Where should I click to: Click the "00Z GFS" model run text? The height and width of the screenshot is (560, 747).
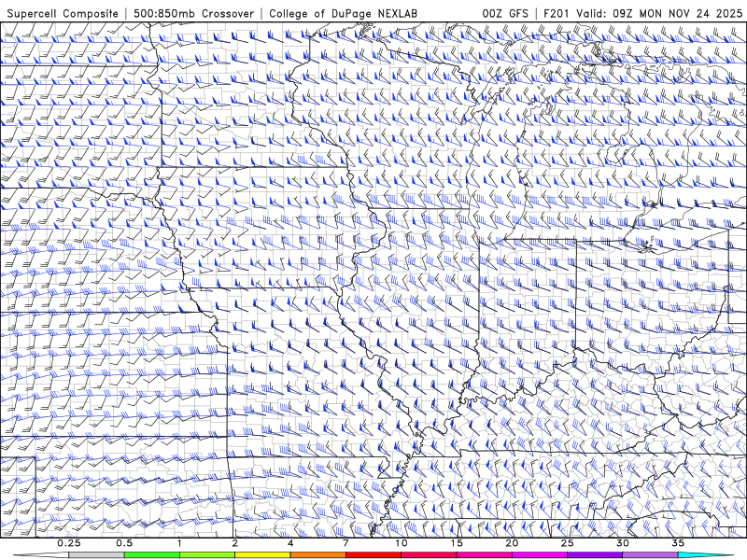pyautogui.click(x=505, y=14)
